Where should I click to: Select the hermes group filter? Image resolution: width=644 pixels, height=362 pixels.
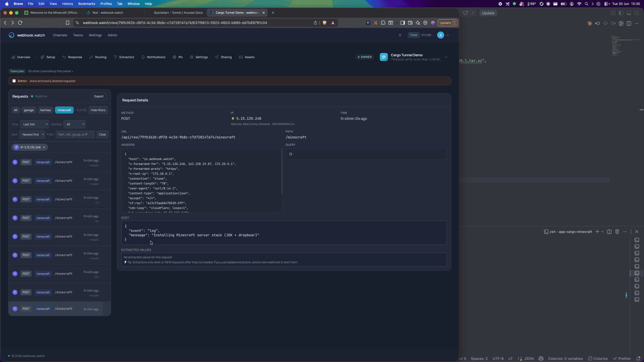45,110
